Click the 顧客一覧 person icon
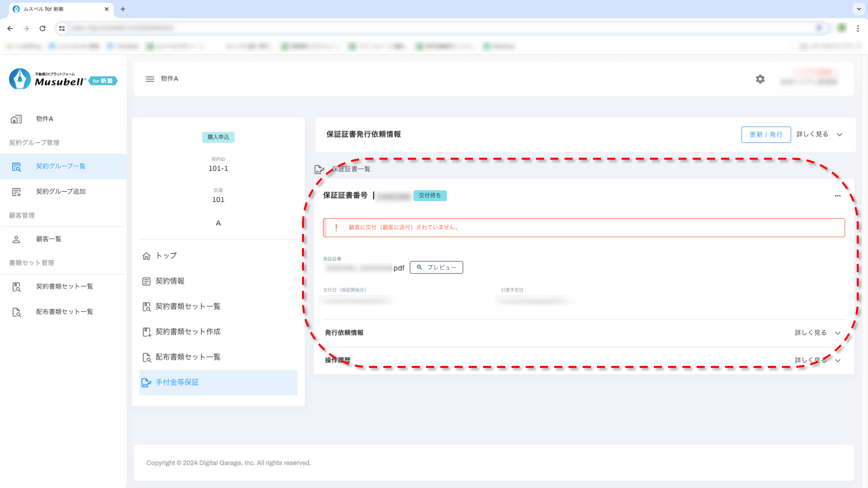Viewport: 868px width, 488px height. click(x=16, y=239)
